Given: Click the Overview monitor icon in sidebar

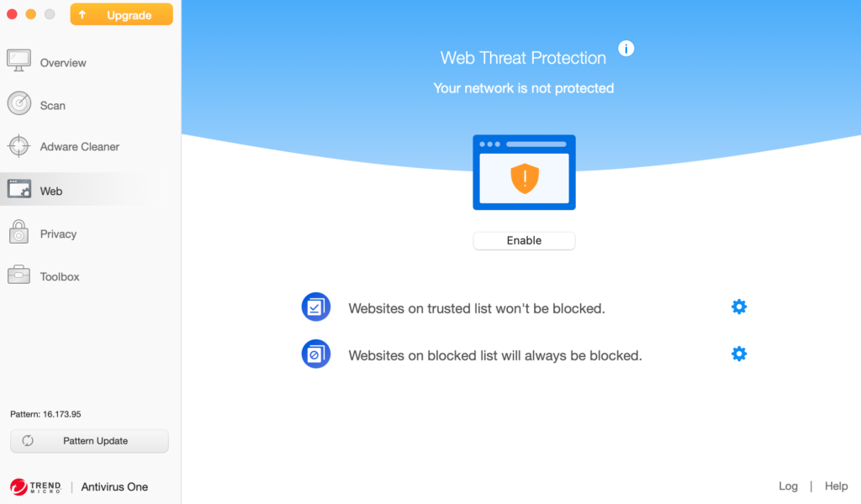Looking at the screenshot, I should click(19, 60).
